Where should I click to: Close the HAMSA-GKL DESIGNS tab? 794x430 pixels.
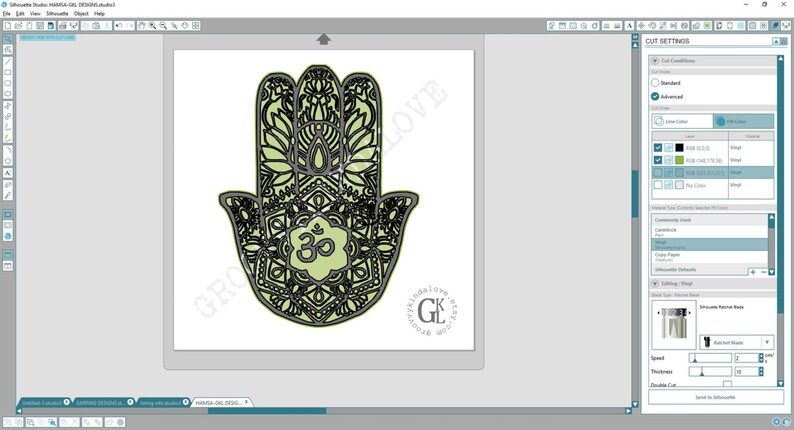point(247,402)
